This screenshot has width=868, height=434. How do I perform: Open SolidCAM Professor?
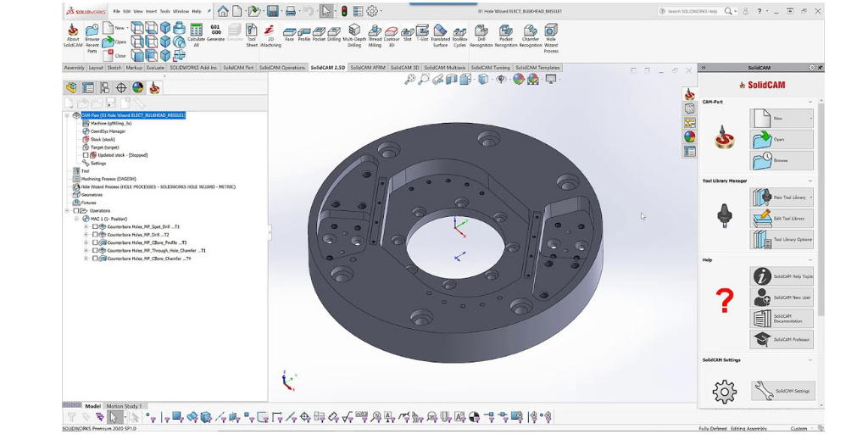pos(782,339)
